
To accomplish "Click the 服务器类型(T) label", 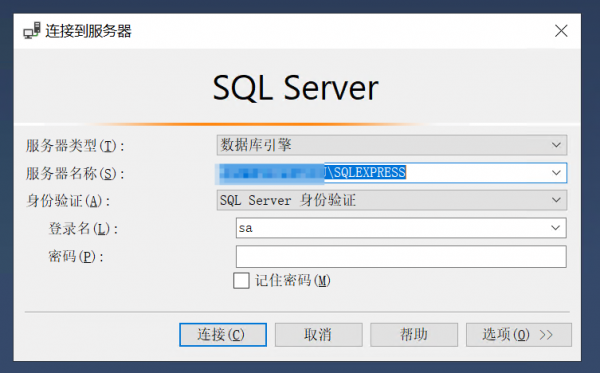I will [x=75, y=146].
